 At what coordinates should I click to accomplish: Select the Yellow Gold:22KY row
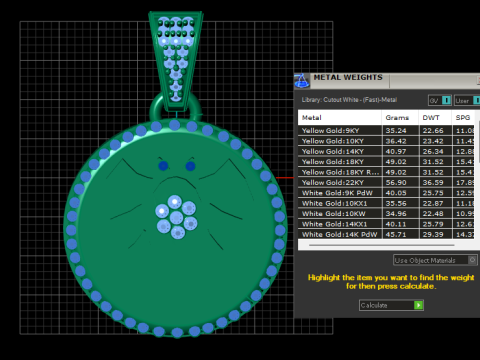point(386,182)
